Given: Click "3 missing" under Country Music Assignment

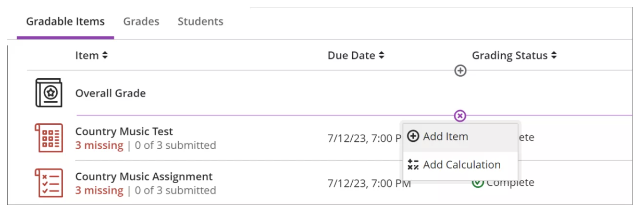Looking at the screenshot, I should point(99,190).
